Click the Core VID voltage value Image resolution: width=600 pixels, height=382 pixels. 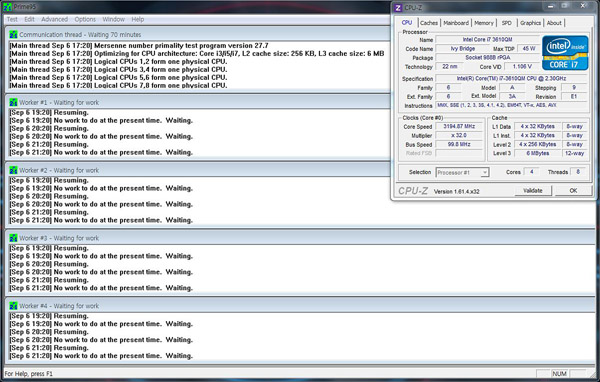[x=522, y=67]
